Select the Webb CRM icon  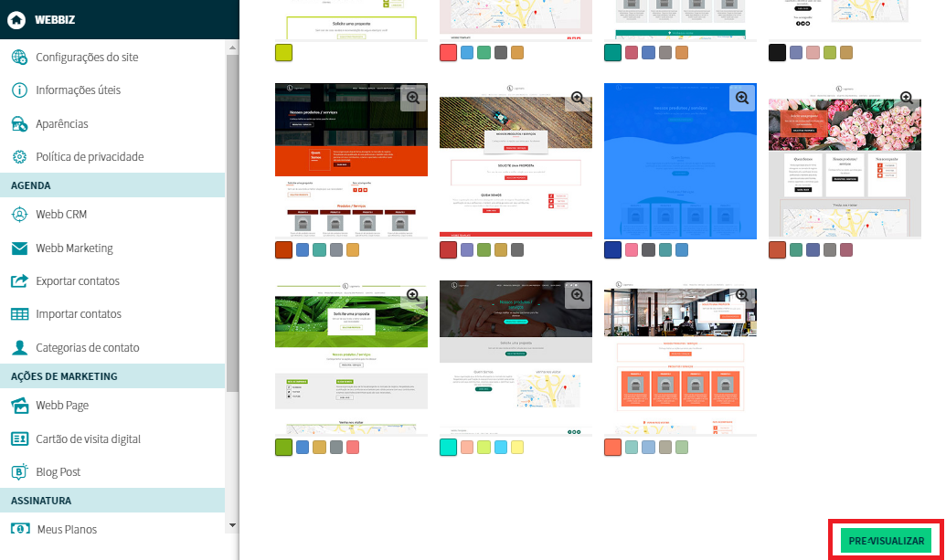19,215
